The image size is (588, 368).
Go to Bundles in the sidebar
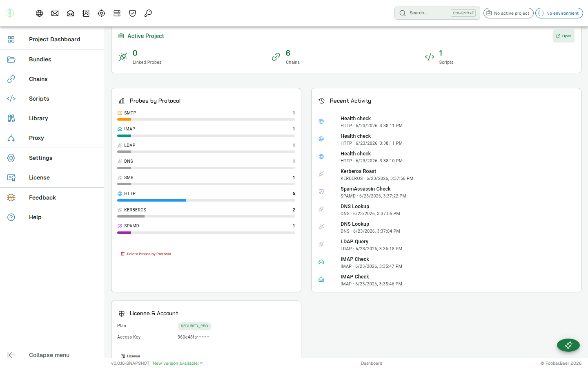pos(52,59)
